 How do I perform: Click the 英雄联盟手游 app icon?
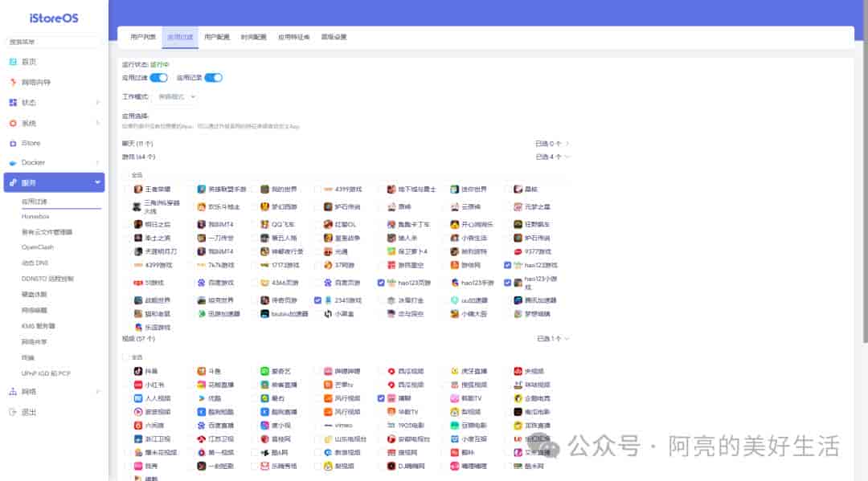click(x=202, y=189)
